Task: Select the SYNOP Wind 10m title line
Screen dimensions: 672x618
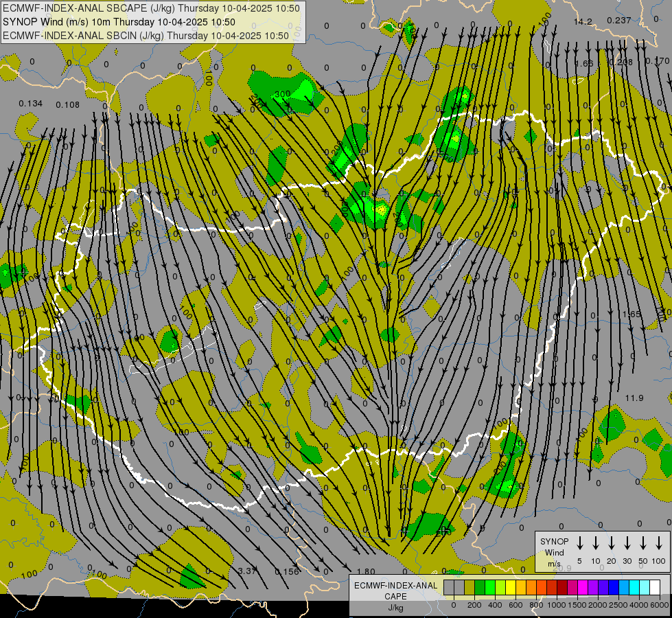Action: pos(119,22)
